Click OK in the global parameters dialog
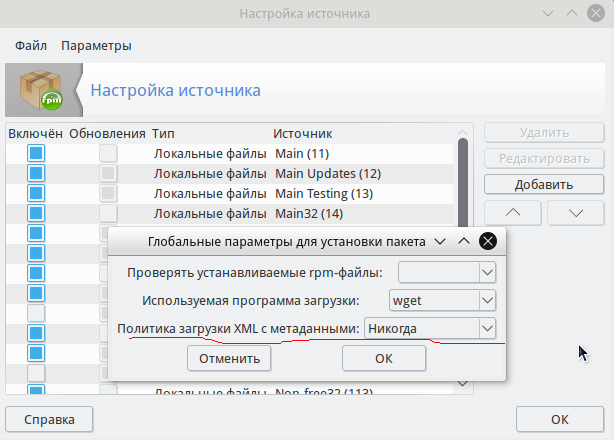This screenshot has height=440, width=614. point(384,358)
